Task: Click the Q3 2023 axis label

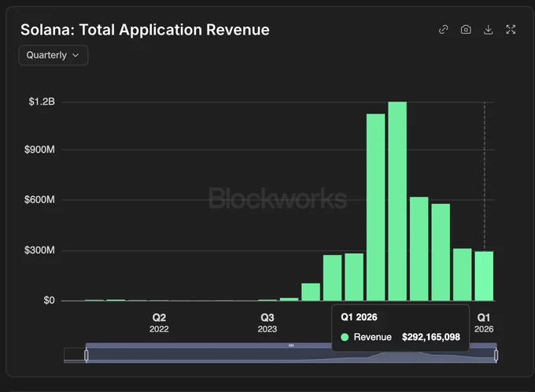Action: [267, 323]
